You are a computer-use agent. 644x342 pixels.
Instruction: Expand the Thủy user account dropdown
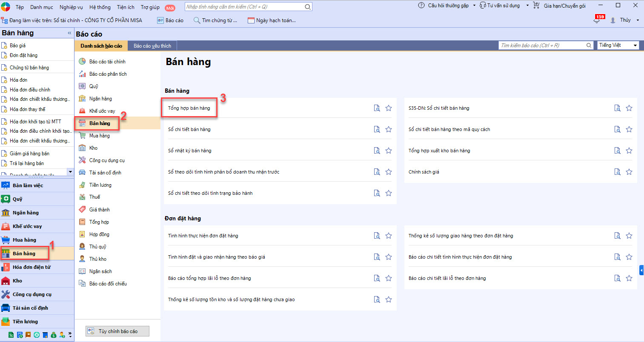tap(638, 20)
